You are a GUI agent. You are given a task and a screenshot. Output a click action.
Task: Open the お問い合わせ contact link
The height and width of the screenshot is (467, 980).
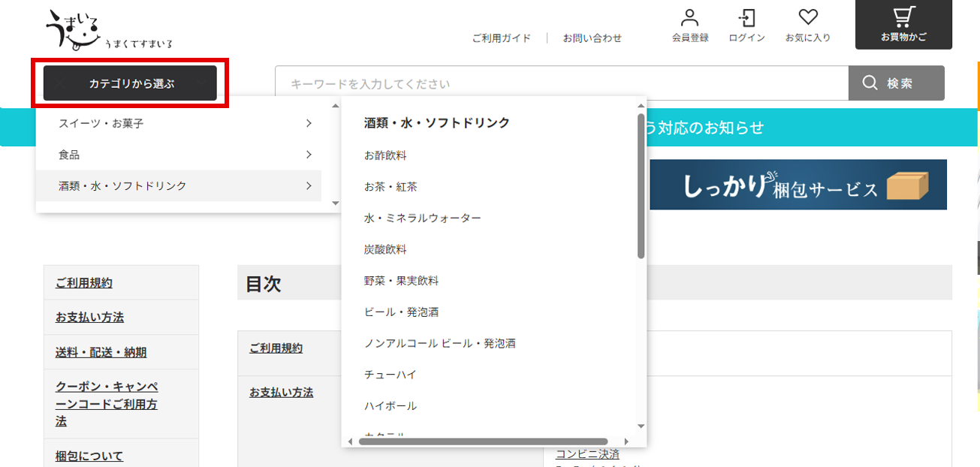point(593,37)
